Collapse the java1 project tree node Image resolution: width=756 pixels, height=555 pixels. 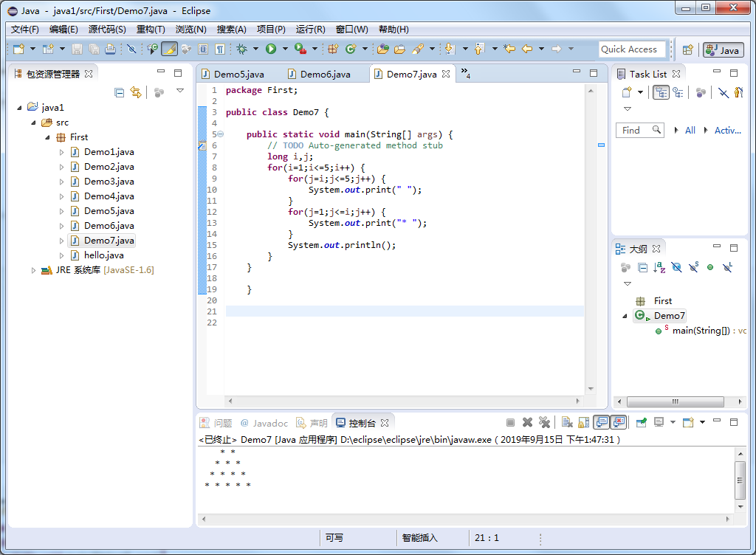[19, 108]
